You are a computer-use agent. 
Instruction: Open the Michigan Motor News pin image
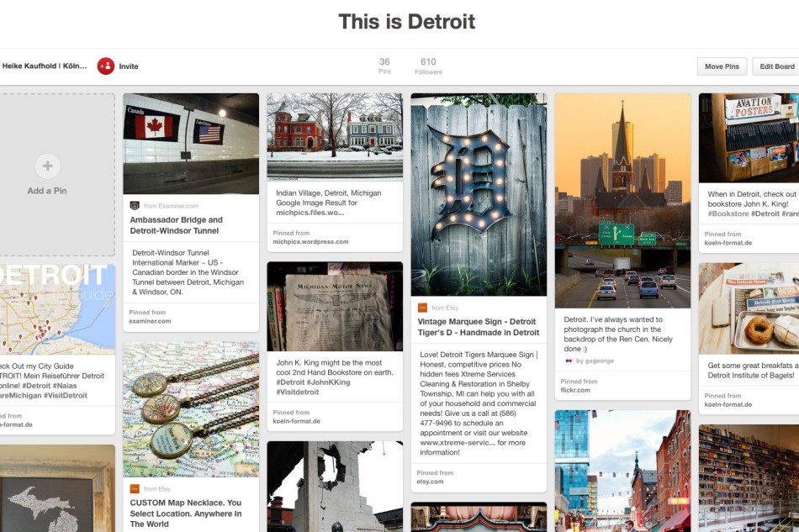coord(335,307)
